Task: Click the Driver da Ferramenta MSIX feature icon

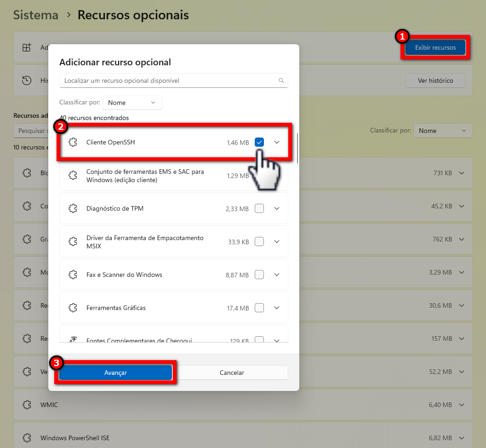Action: 73,241
